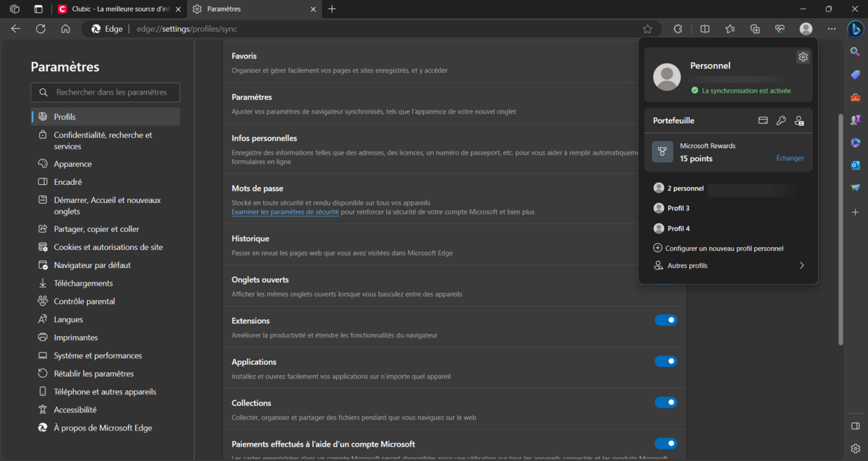The height and width of the screenshot is (461, 868).
Task: Go to the home page icon
Action: coord(65,29)
